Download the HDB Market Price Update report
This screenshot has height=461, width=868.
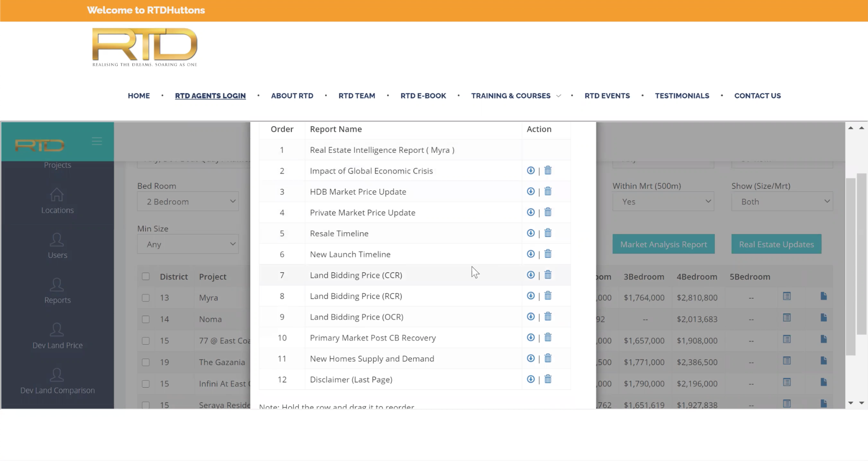531,191
